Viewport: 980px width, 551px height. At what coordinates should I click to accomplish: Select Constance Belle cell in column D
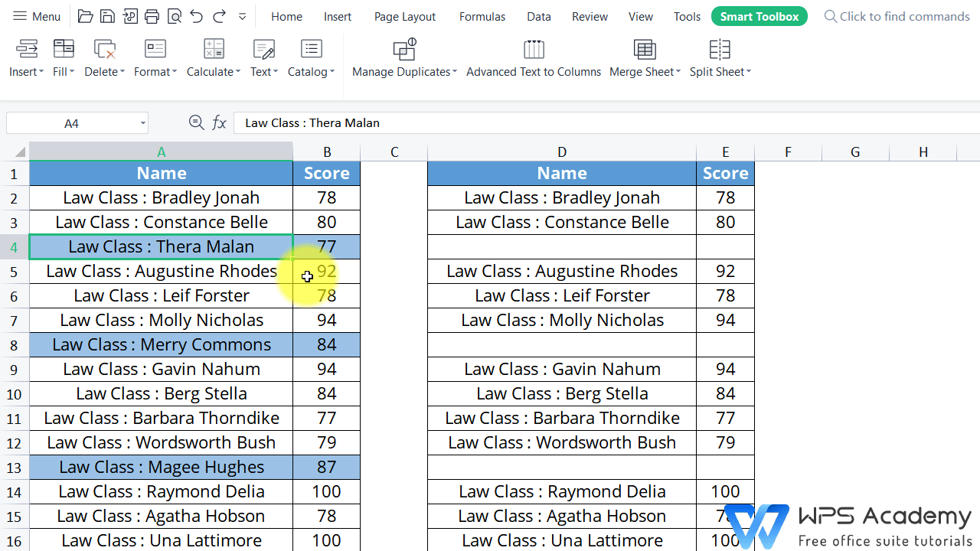tap(562, 223)
